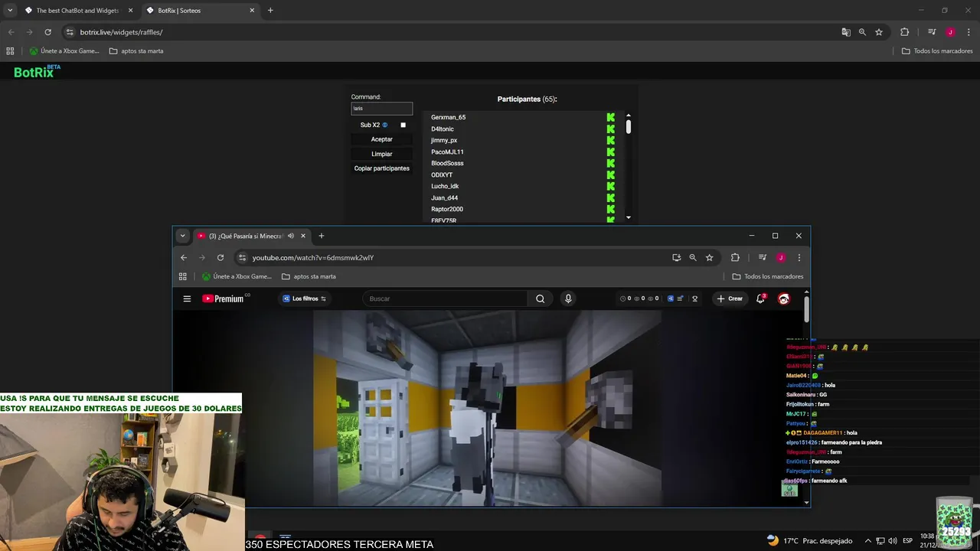Screen dimensions: 980x551
Task: Switch to '¿Qué Pasaría si Minecraft' YouTube tab
Action: pos(245,236)
